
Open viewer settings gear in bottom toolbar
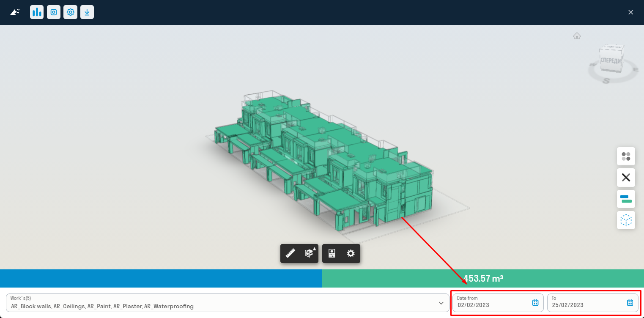pos(351,253)
